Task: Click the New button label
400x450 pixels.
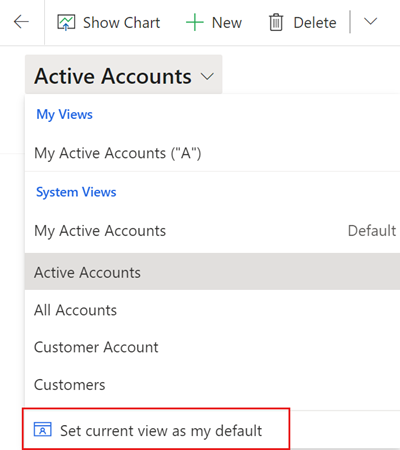Action: [227, 23]
